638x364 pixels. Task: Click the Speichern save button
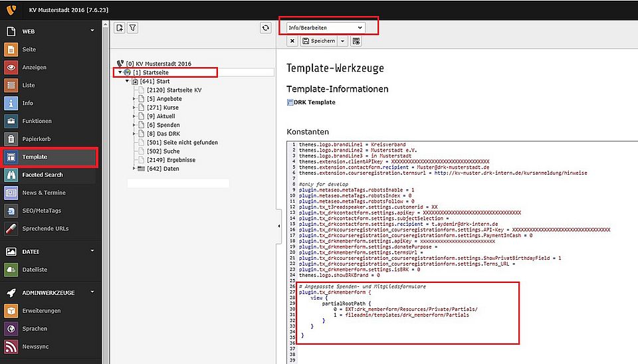(x=319, y=41)
